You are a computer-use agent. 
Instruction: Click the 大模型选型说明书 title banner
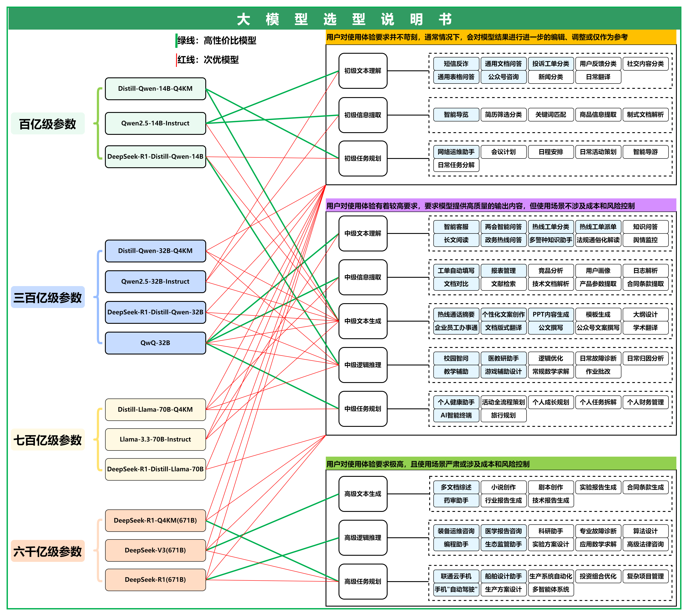point(344,19)
